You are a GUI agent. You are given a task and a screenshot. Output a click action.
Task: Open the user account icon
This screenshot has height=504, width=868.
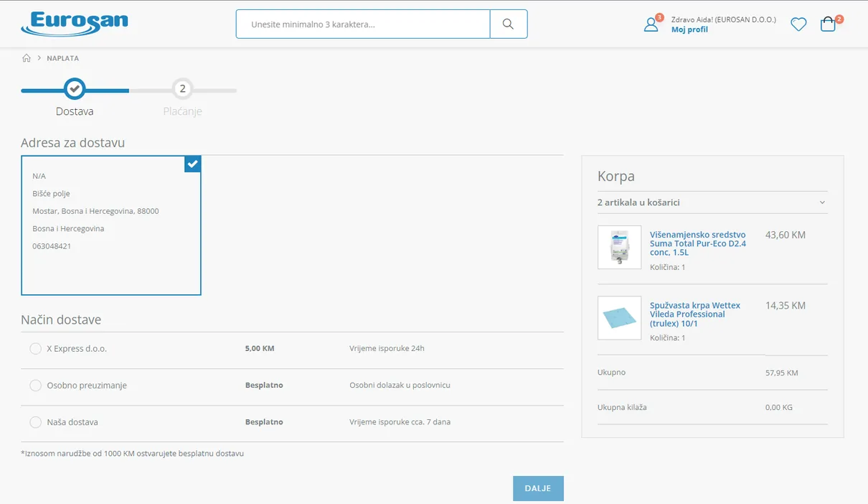(x=651, y=24)
